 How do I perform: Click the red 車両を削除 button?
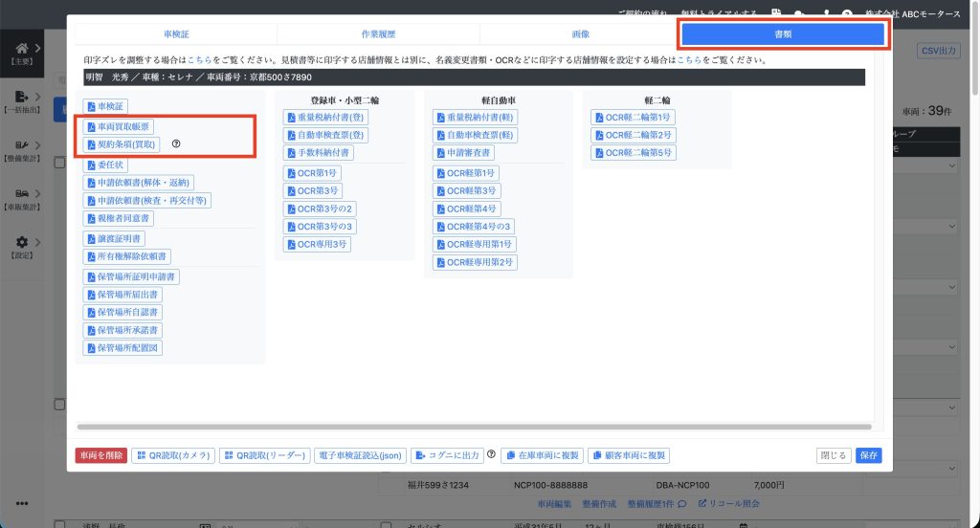pos(100,455)
